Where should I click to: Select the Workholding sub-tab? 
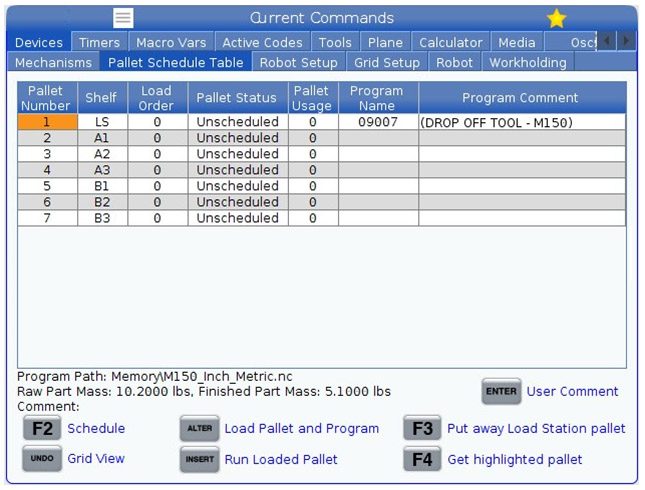click(527, 62)
